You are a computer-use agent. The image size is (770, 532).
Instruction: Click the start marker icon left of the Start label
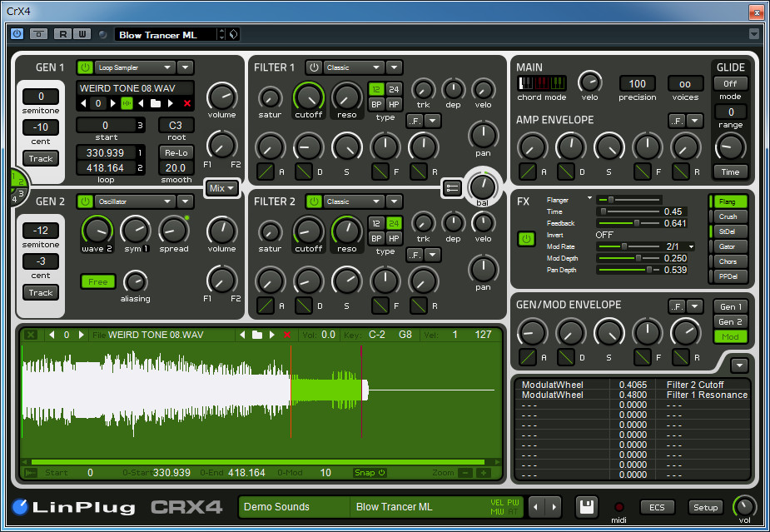31,473
